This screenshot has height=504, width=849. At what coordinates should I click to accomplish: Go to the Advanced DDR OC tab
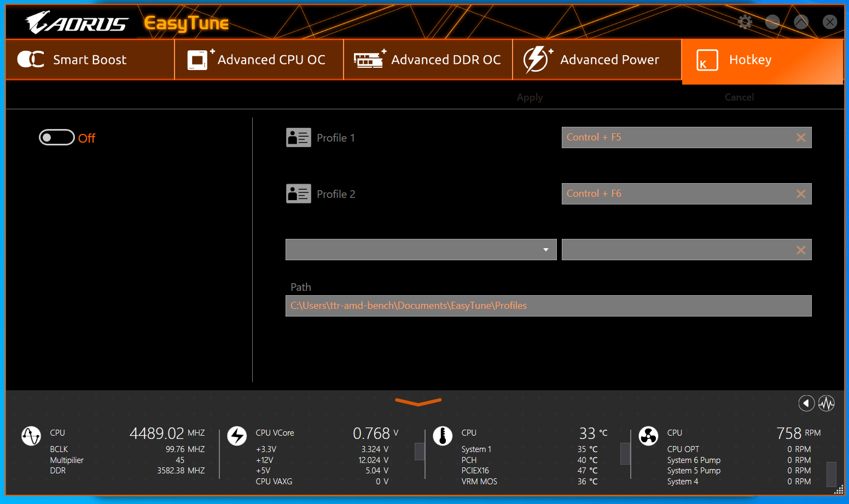(428, 60)
